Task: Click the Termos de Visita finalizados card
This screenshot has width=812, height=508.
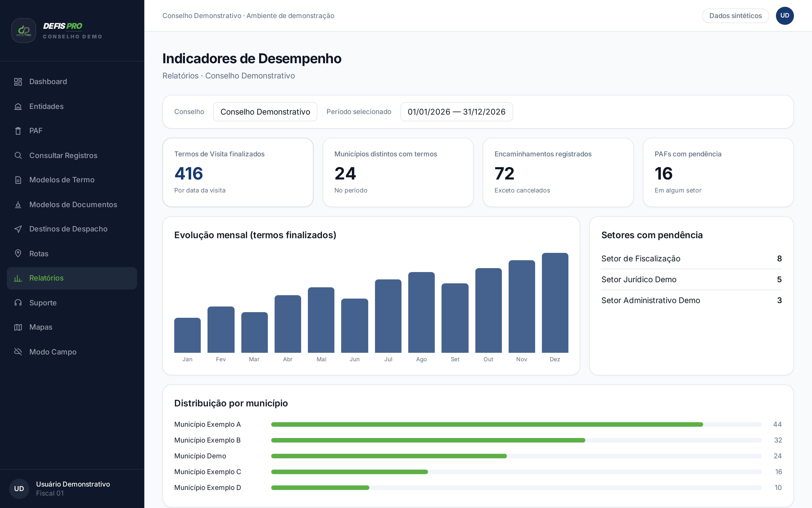Action: click(238, 172)
